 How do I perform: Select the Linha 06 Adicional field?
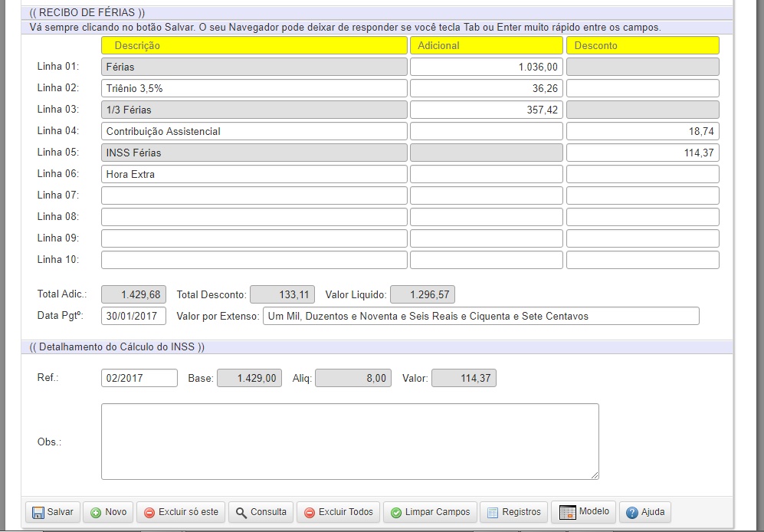pyautogui.click(x=486, y=174)
